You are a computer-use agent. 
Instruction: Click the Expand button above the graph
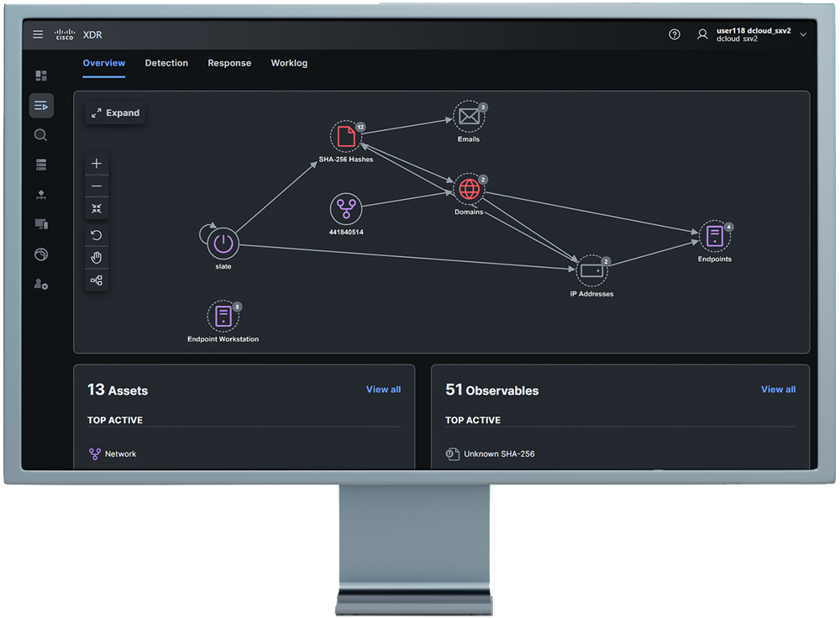pyautogui.click(x=114, y=113)
